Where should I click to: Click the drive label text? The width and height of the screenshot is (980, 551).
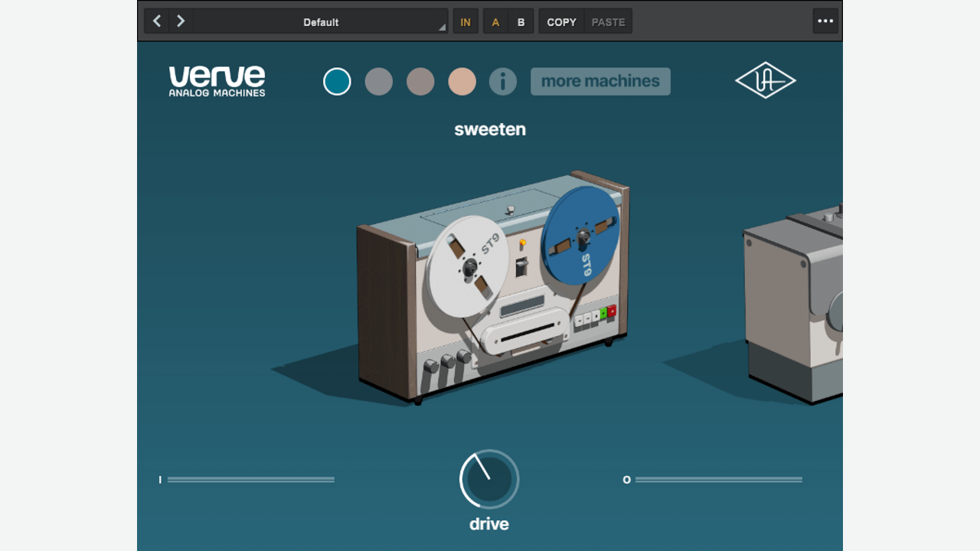click(489, 524)
